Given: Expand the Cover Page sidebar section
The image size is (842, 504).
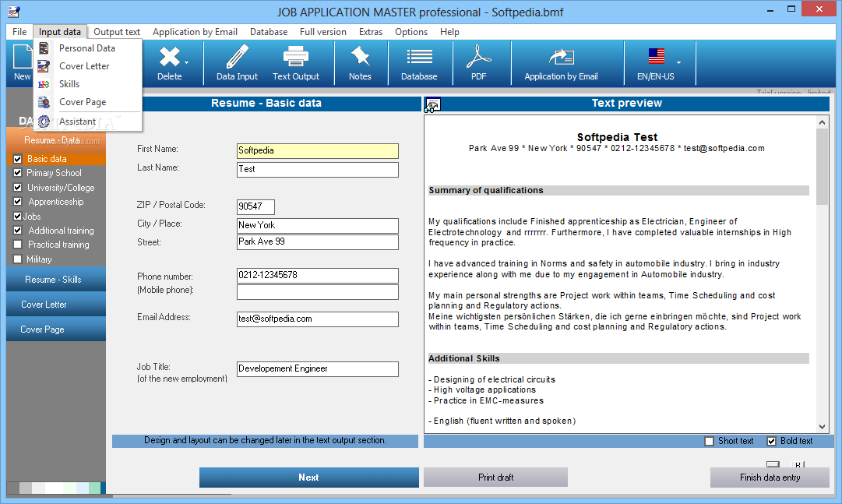Looking at the screenshot, I should coord(56,329).
